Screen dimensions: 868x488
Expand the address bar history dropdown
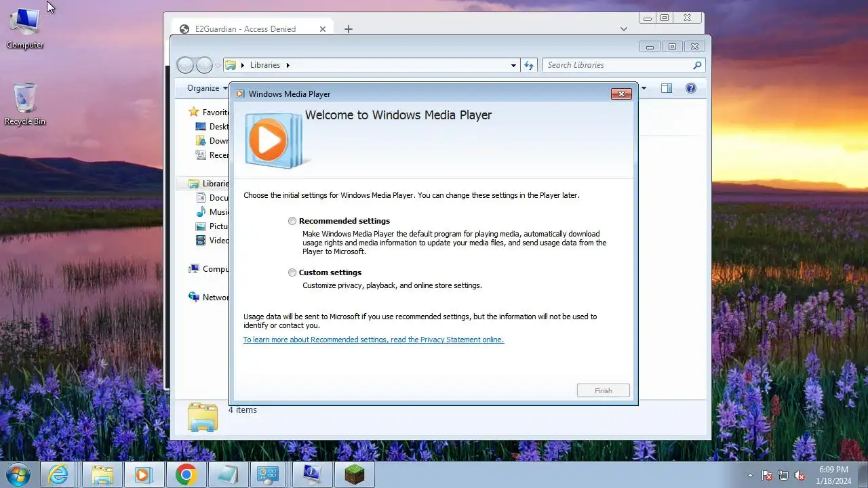point(513,65)
